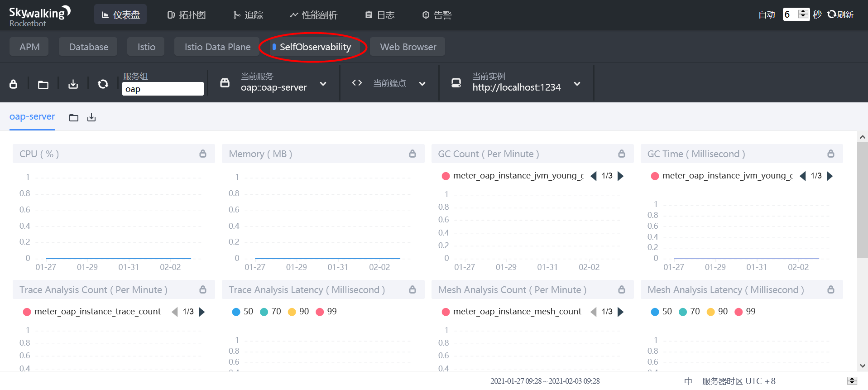Viewport: 868px width, 390px height.
Task: Adjust the 服务器时区 UTC stepper
Action: click(852, 381)
